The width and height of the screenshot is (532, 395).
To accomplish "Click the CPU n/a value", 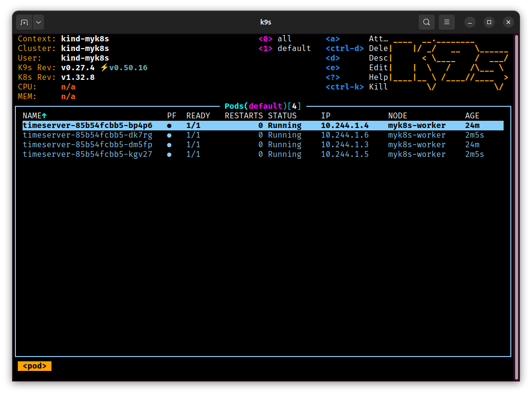I will 68,87.
